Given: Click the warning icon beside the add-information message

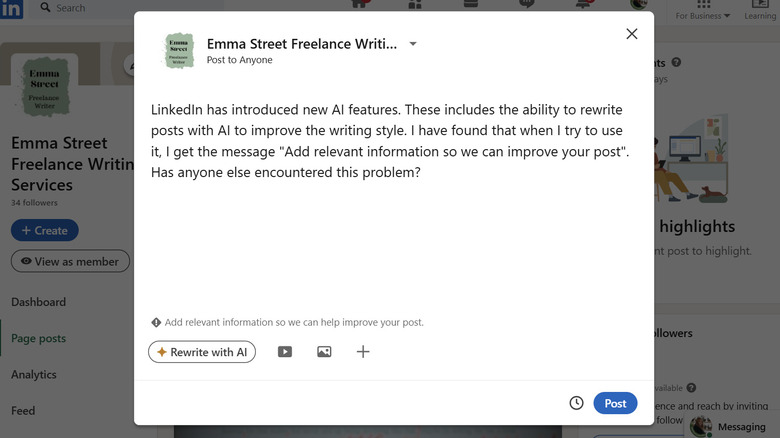Looking at the screenshot, I should click(x=156, y=323).
